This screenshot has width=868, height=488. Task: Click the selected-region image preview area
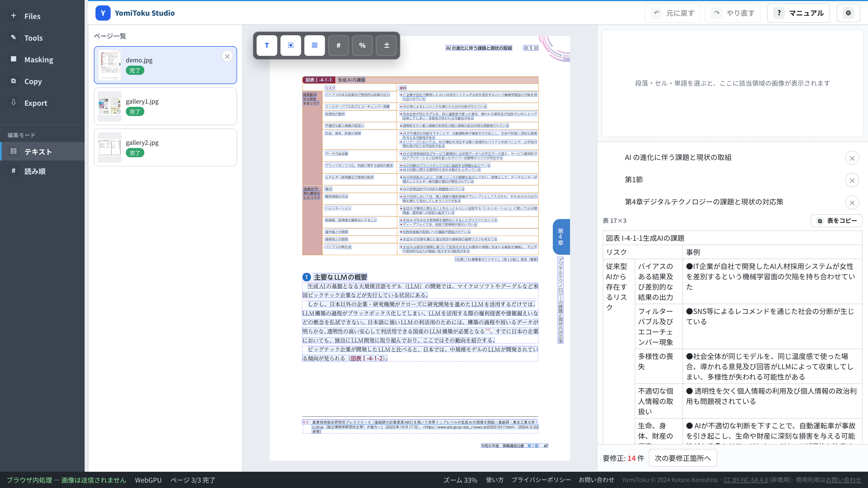(x=732, y=83)
